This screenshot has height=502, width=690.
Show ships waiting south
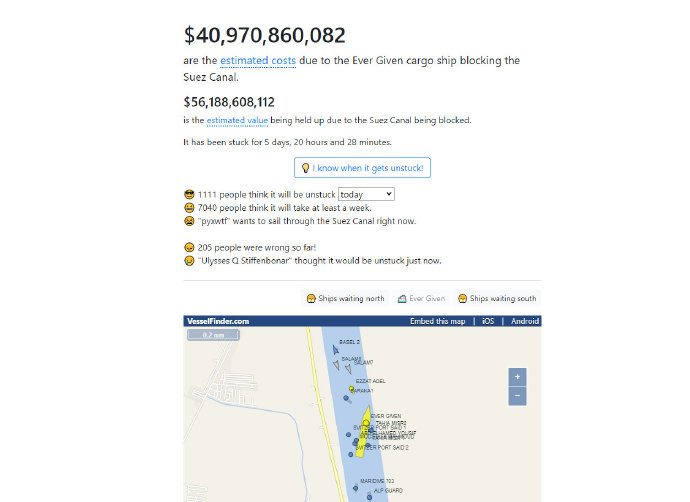[x=497, y=298]
